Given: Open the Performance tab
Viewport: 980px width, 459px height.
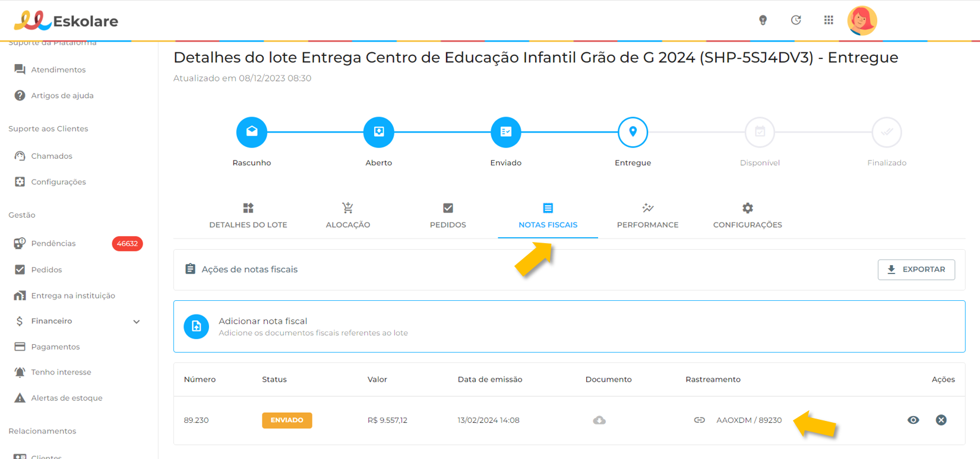Looking at the screenshot, I should point(647,216).
